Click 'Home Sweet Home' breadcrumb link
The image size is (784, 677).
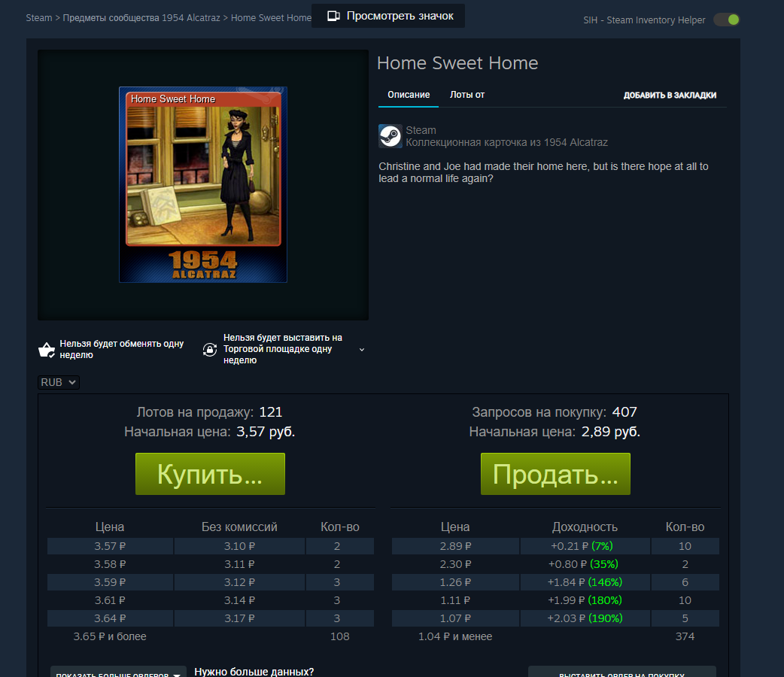[x=271, y=18]
